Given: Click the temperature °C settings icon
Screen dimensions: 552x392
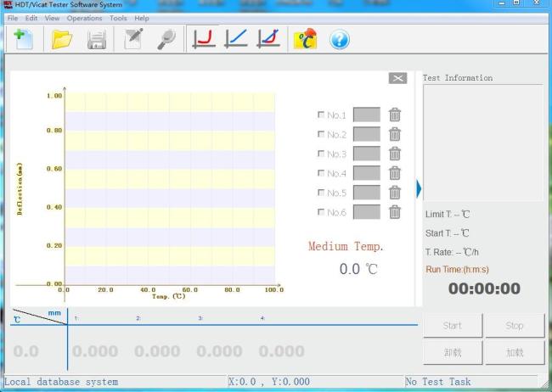Looking at the screenshot, I should click(305, 39).
